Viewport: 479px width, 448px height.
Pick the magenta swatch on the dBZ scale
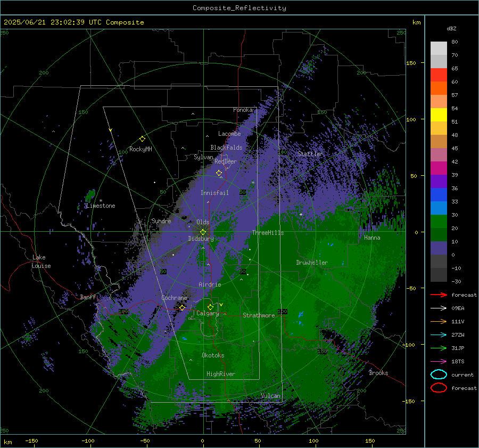[439, 168]
